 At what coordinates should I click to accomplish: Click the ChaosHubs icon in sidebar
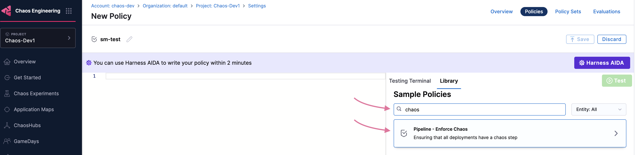click(x=7, y=125)
